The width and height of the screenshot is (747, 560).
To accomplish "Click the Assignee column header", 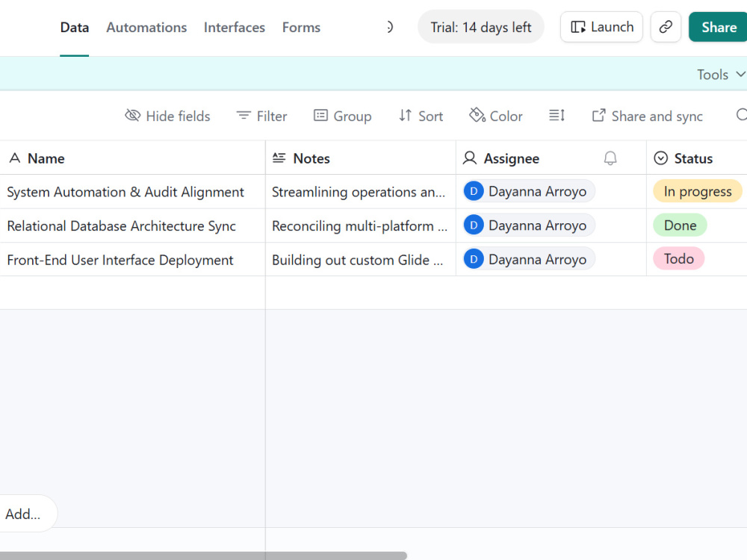I will tap(551, 158).
